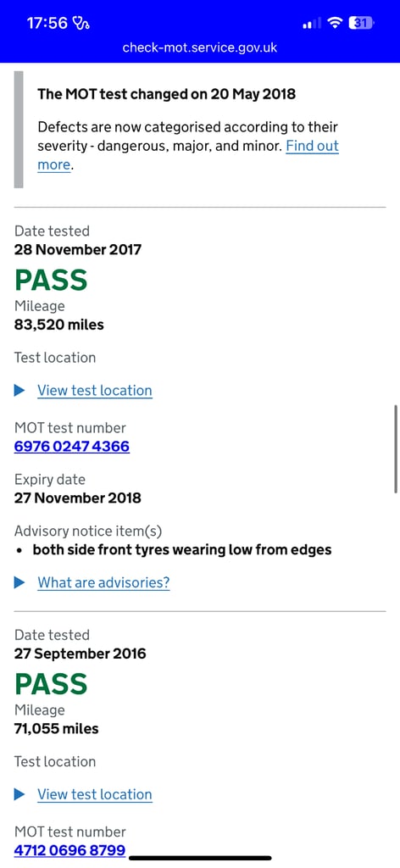The height and width of the screenshot is (868, 400).
Task: Click the triangle beside second View test location
Action: (x=19, y=794)
